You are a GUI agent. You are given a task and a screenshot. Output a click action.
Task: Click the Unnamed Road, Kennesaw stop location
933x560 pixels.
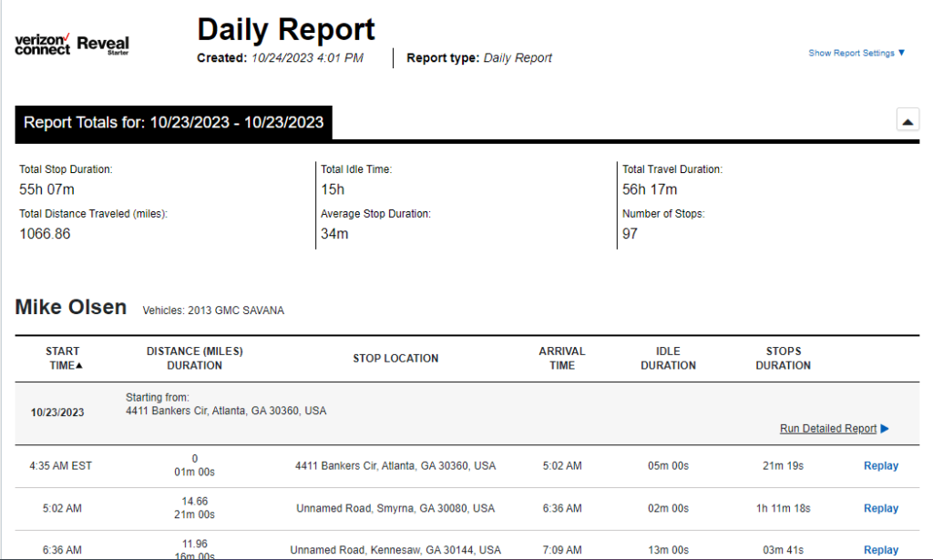(x=395, y=550)
